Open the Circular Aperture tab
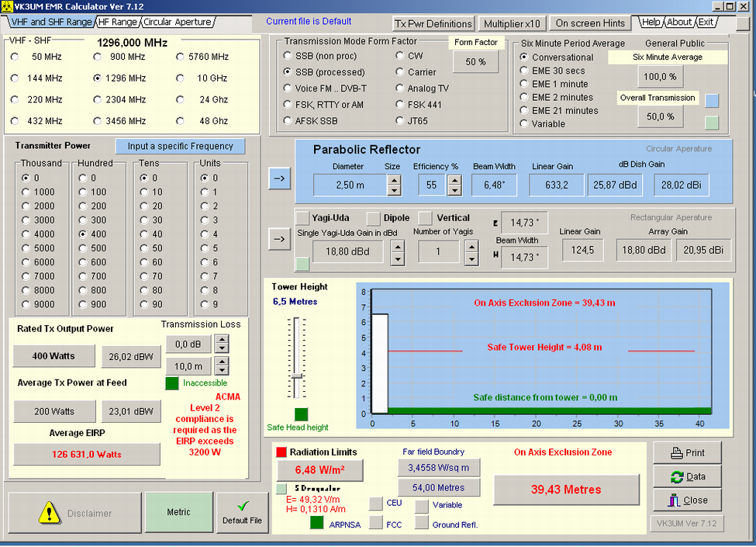756x547 pixels. point(177,23)
